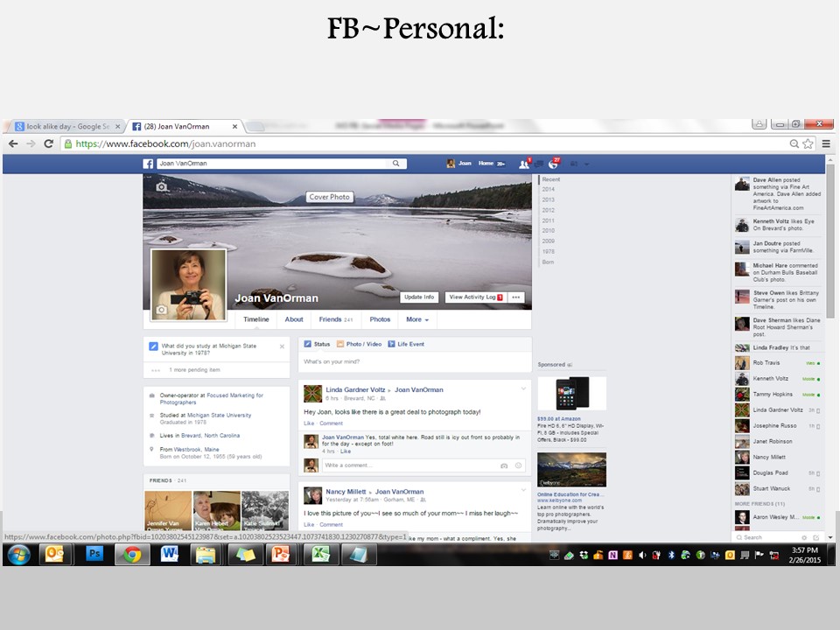Viewport: 840px width, 630px height.
Task: Open Focused Marketing for Photographers link
Action: pyautogui.click(x=211, y=399)
